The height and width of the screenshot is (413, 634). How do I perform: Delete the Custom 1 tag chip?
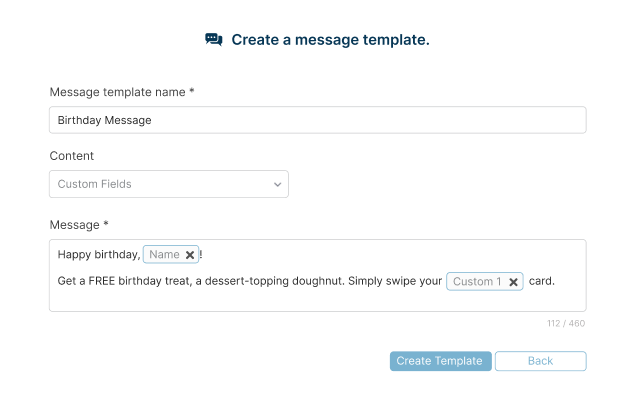513,282
